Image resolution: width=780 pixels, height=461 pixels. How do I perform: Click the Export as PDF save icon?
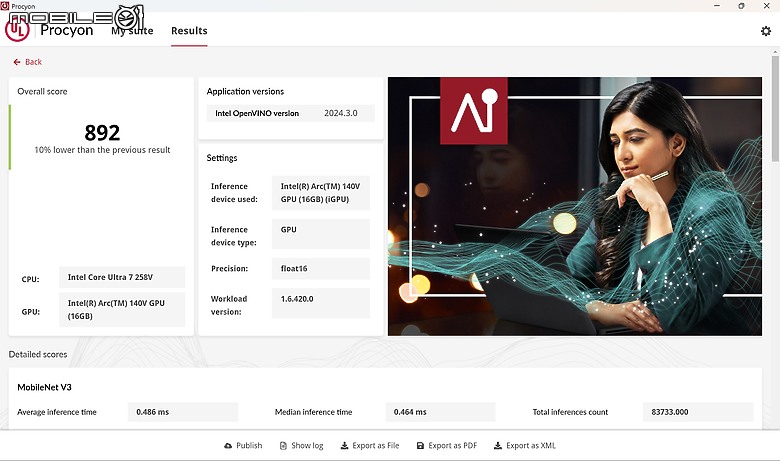[x=420, y=446]
